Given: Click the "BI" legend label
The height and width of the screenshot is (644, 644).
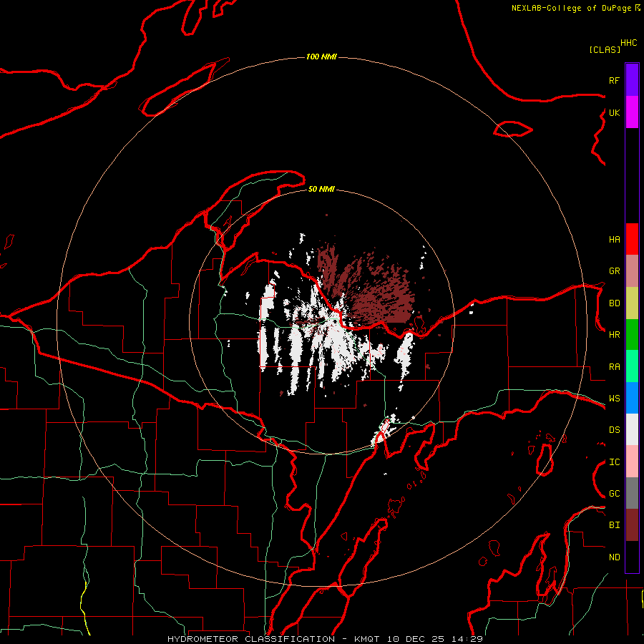Looking at the screenshot, I should (x=614, y=525).
